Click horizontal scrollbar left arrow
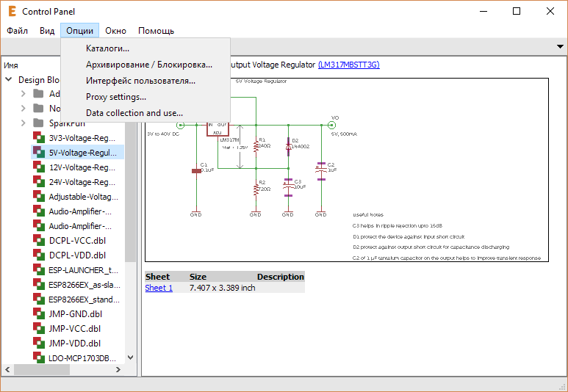Viewport: 568px width, 392px height. pyautogui.click(x=7, y=369)
